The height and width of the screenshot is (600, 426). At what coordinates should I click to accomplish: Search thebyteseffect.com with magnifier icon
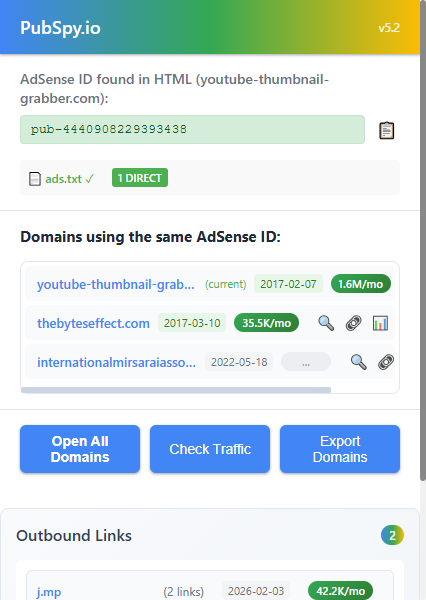coord(326,323)
